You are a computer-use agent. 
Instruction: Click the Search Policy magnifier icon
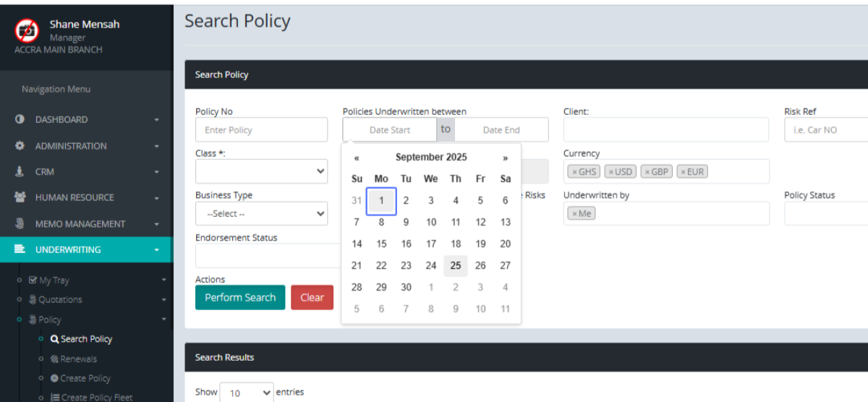coord(54,339)
